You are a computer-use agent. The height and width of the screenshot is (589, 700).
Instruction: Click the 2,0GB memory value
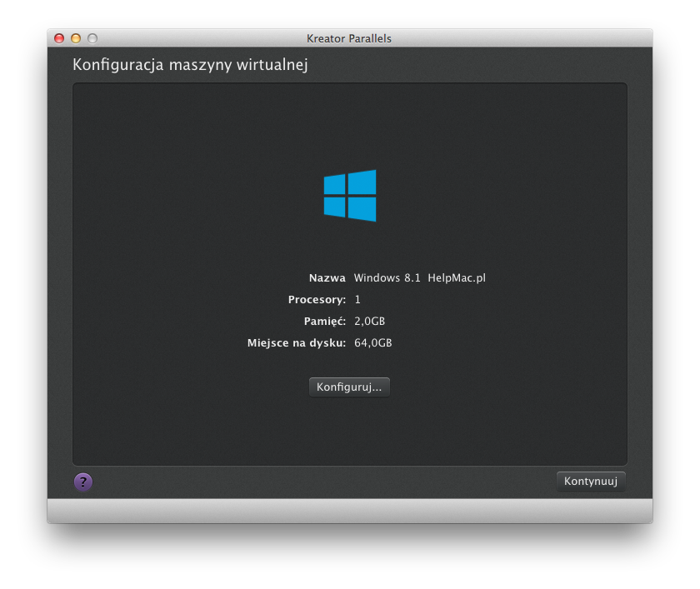point(369,322)
